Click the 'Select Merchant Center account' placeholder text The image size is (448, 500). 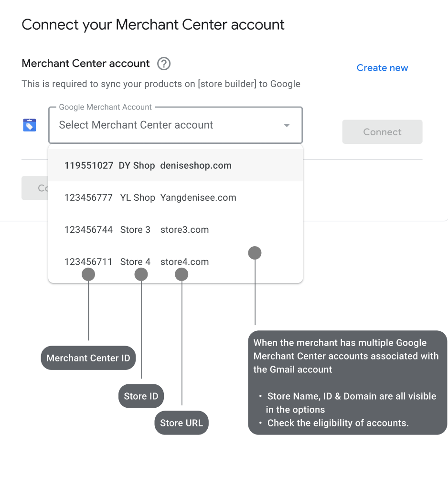pos(136,125)
